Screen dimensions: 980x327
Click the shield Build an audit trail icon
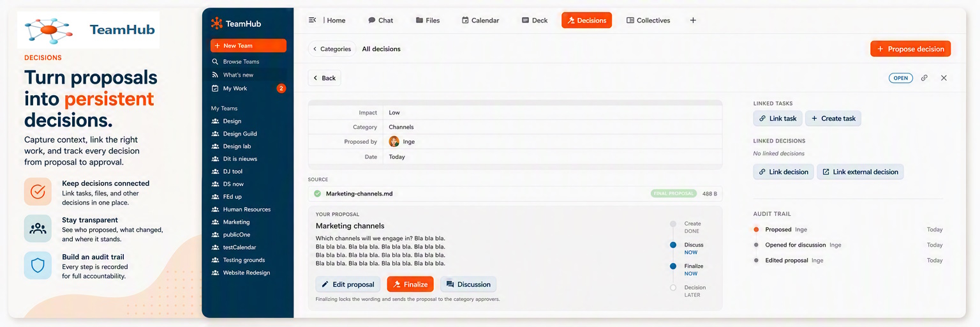point(38,265)
